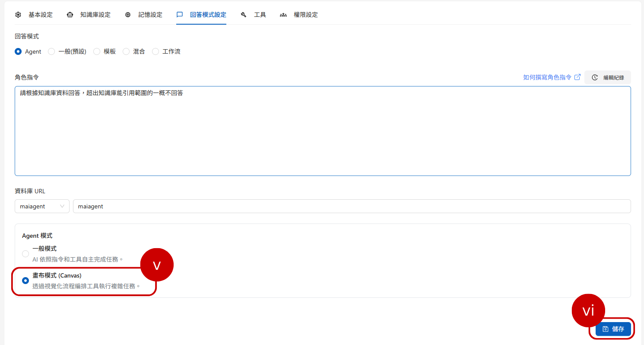Click the external link icon after 如何撰寫角色指令
Screen dimensions: 644x345
(577, 77)
